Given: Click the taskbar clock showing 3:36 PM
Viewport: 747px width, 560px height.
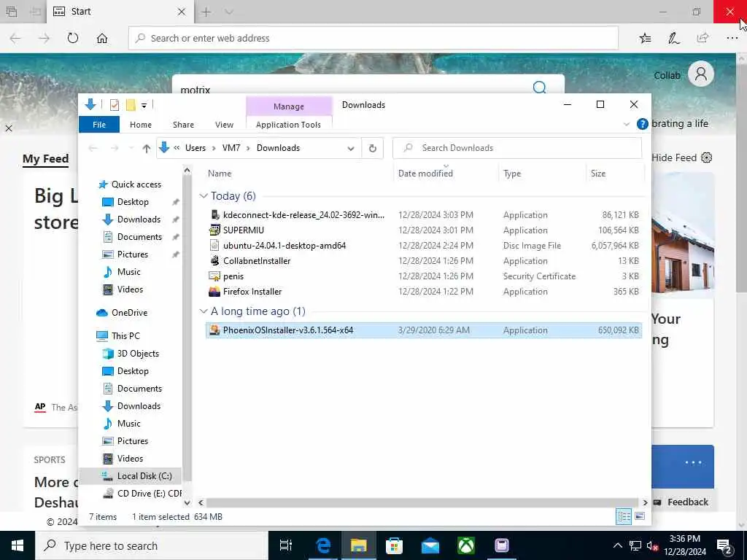Looking at the screenshot, I should click(684, 545).
